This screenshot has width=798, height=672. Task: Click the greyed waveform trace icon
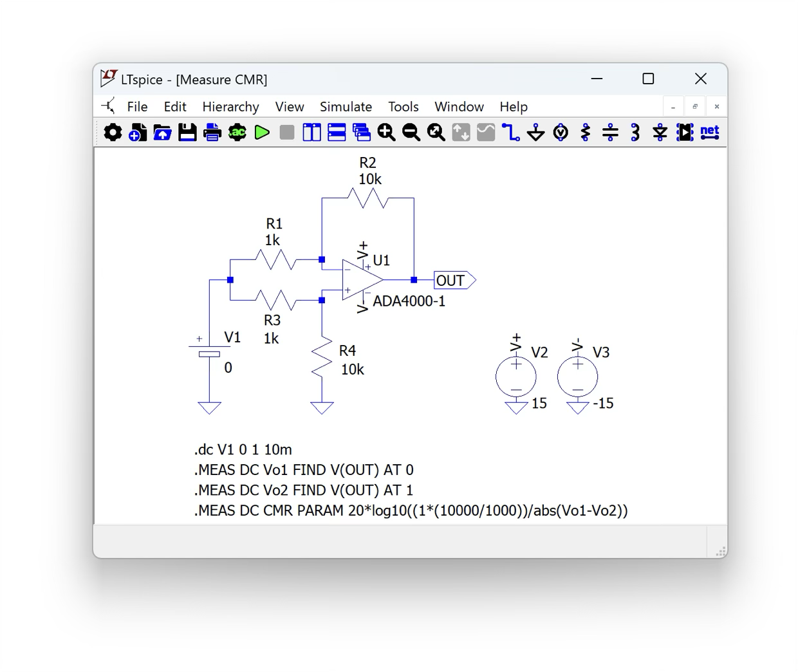click(486, 133)
